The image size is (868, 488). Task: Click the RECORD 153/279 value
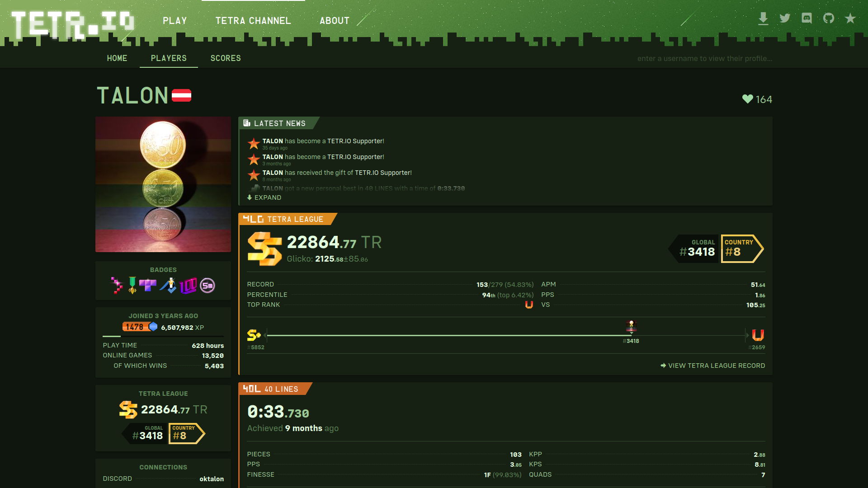505,285
